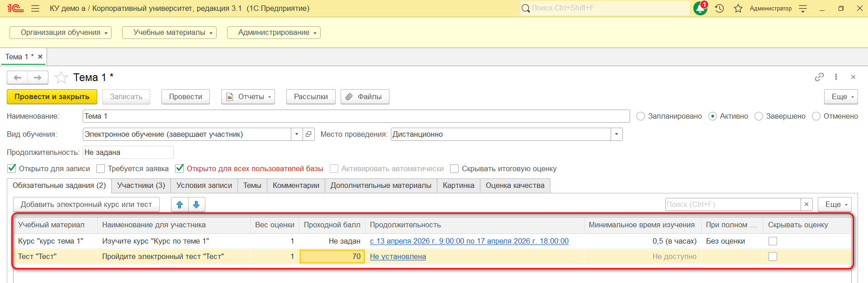This screenshot has width=868, height=283.
Task: Check Скрывать оценку for course row
Action: tap(773, 241)
